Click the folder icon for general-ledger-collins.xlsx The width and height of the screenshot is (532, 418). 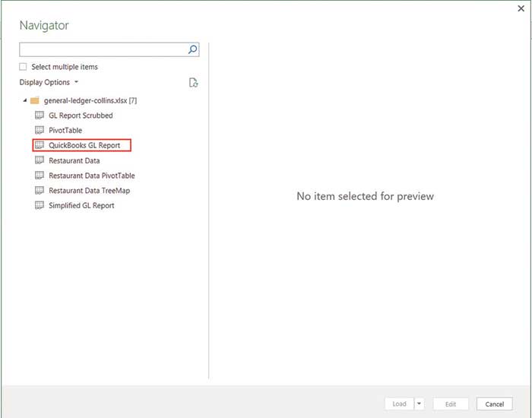tap(35, 100)
